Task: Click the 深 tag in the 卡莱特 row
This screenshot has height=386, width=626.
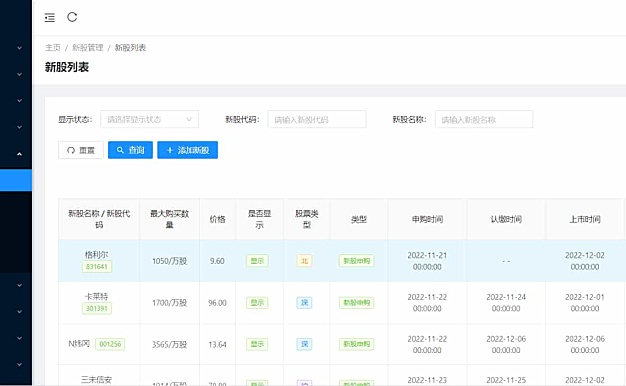Action: click(304, 303)
